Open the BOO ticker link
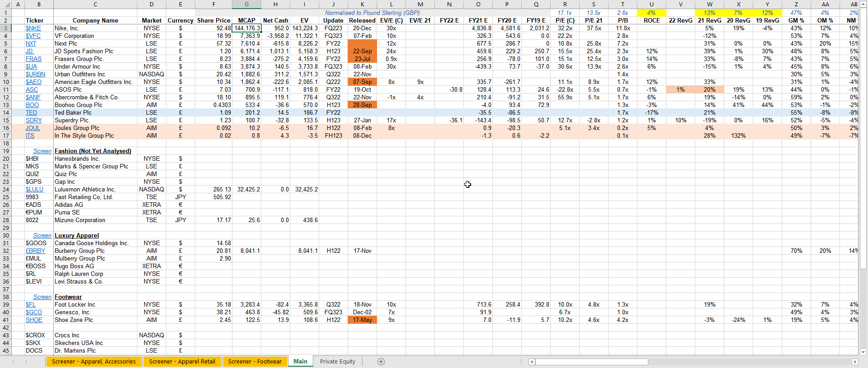The width and height of the screenshot is (868, 368). click(32, 105)
